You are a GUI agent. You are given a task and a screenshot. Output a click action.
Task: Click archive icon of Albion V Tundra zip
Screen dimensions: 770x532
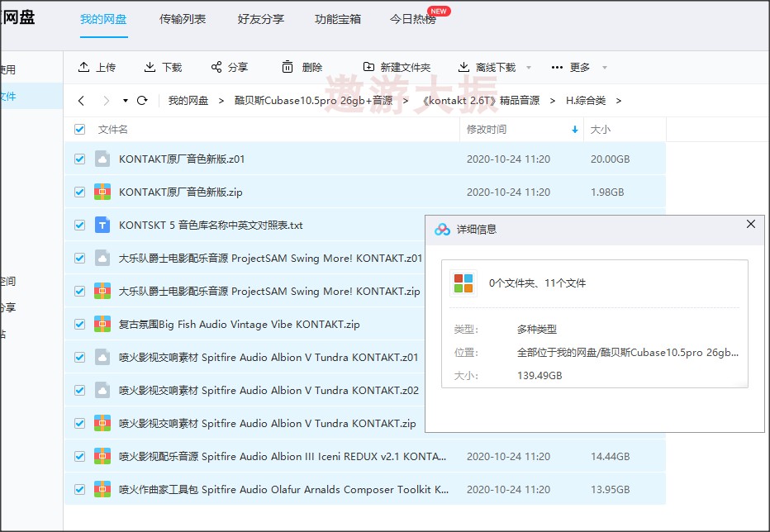pos(102,423)
